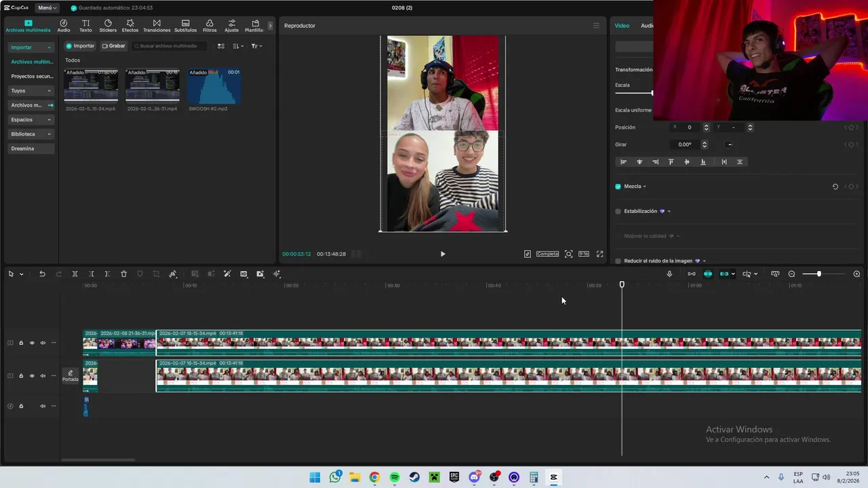Image resolution: width=868 pixels, height=488 pixels.
Task: Toggle main track magnet
Action: tap(691, 274)
